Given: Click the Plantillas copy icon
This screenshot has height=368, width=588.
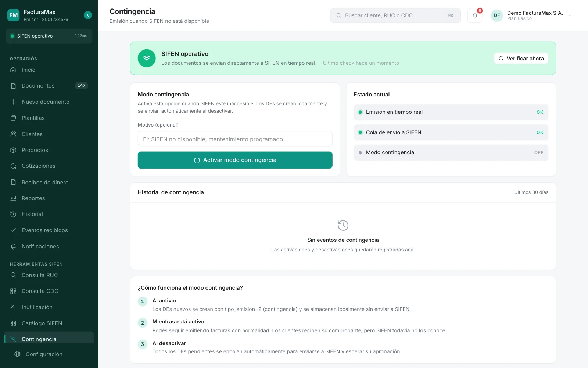Looking at the screenshot, I should (x=13, y=118).
